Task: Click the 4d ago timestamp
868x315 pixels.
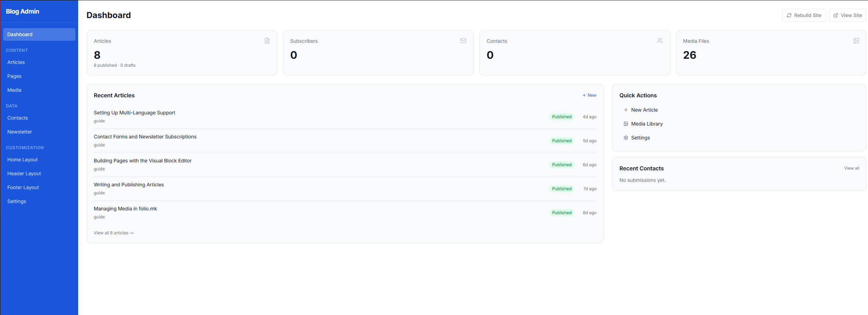Action: tap(589, 117)
